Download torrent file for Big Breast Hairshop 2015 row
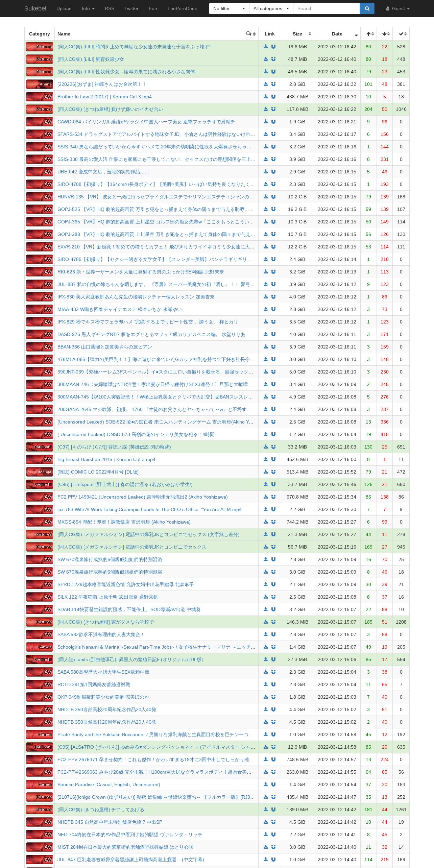 [x=266, y=459]
